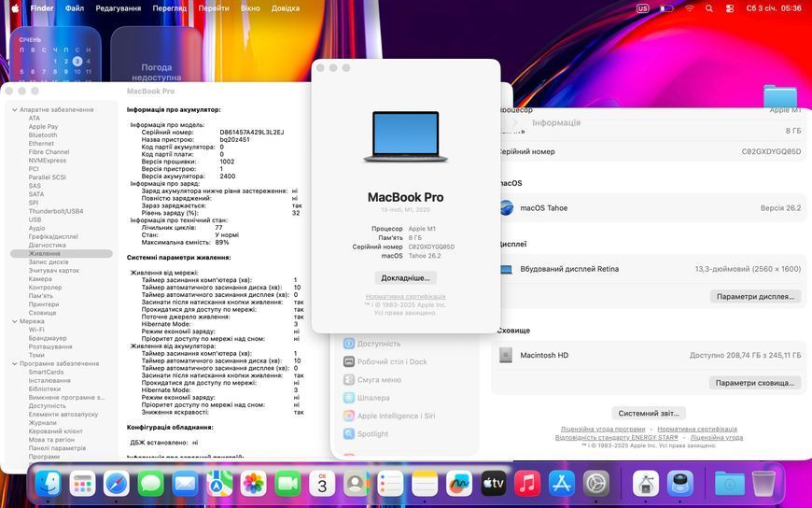Collapse the Мережа section
Image resolution: width=812 pixels, height=508 pixels.
(15, 321)
